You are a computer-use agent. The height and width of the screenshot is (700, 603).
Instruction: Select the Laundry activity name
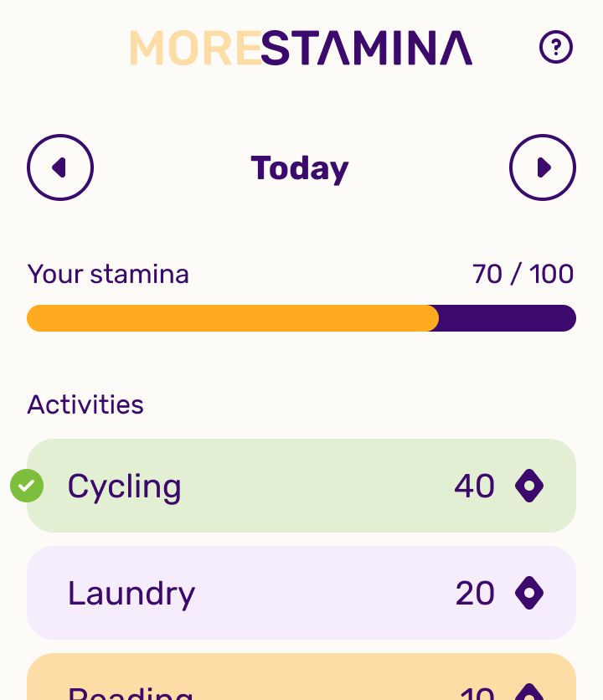[131, 594]
